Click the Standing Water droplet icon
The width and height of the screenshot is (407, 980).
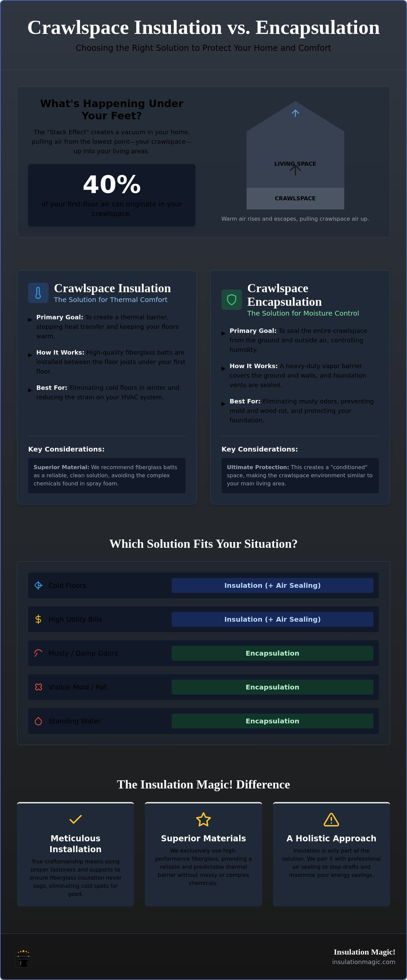[x=38, y=721]
